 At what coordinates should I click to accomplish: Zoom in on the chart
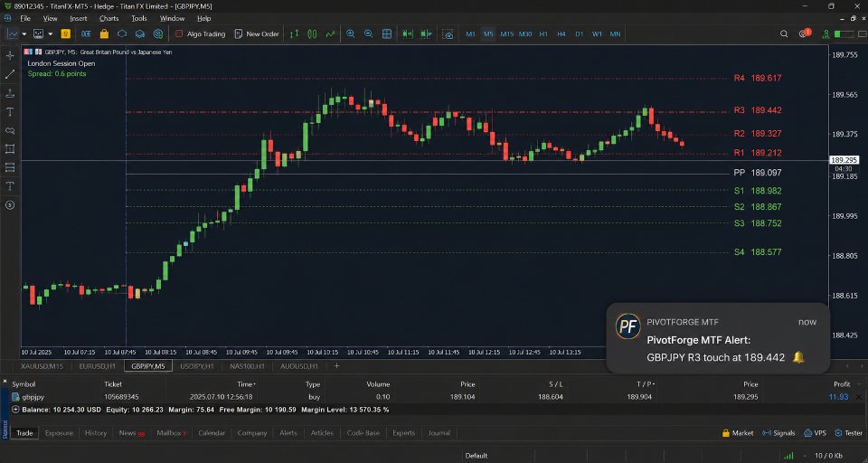pos(351,33)
